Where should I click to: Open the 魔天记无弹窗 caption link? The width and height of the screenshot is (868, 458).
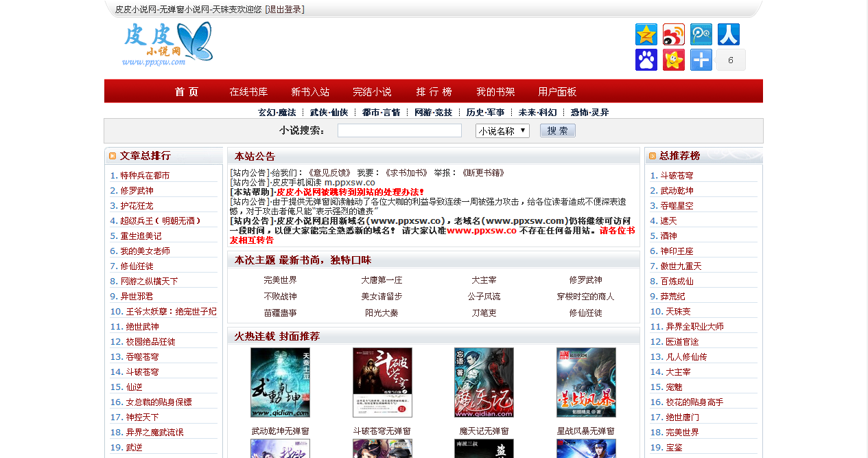tap(484, 431)
